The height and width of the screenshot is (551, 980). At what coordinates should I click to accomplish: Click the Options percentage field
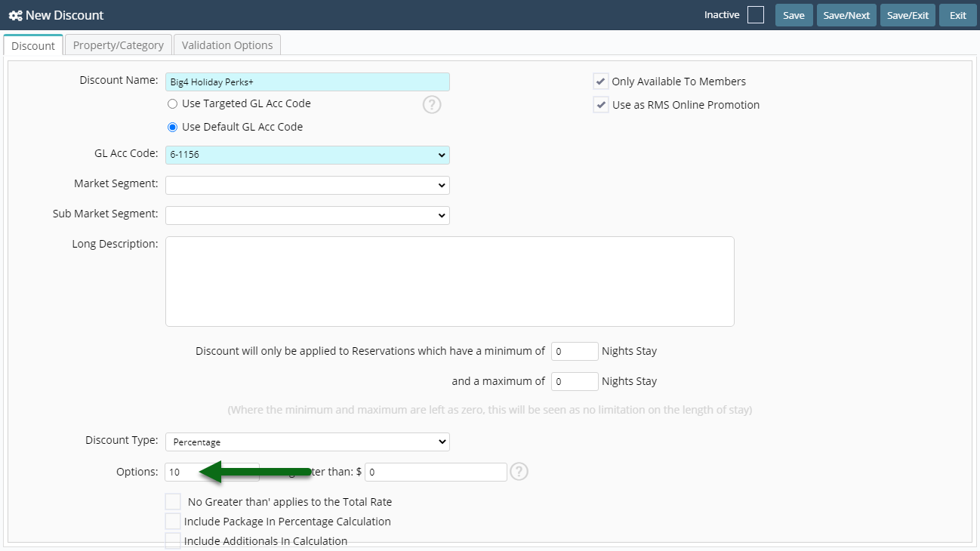tap(212, 472)
